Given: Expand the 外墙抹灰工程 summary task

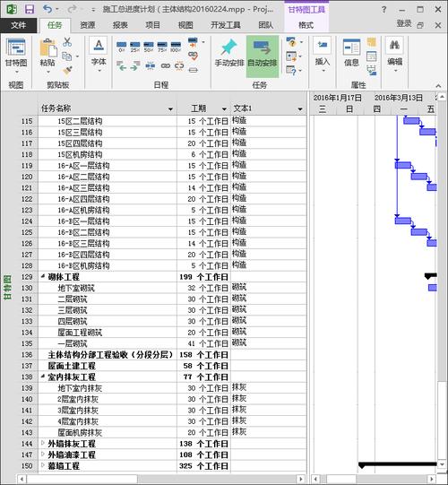Looking at the screenshot, I should [x=43, y=443].
